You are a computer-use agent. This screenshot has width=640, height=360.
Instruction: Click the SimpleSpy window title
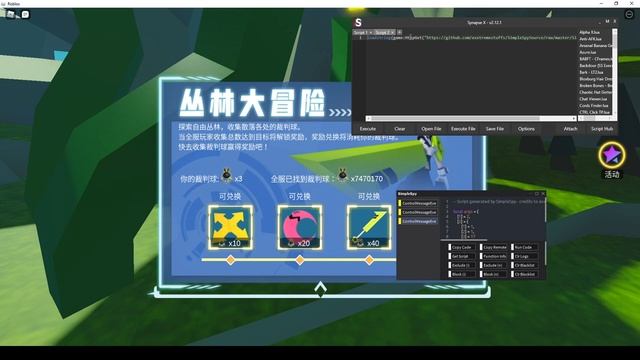407,194
